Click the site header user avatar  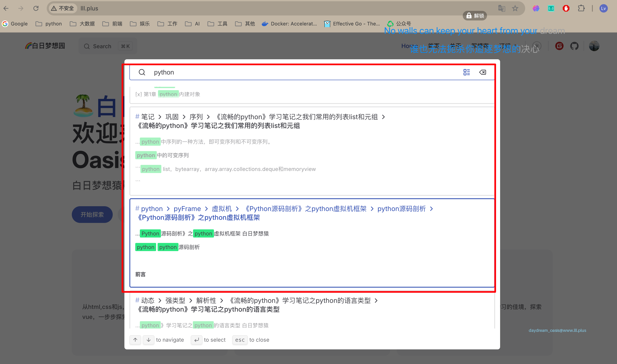[594, 46]
